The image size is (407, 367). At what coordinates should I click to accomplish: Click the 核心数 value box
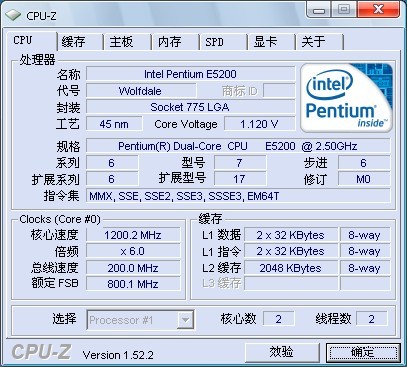[279, 319]
